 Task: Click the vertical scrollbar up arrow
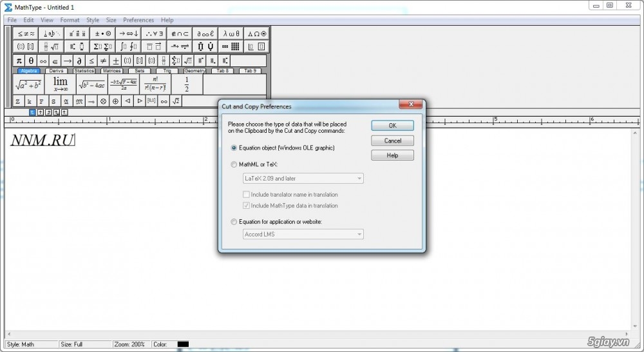click(x=635, y=133)
